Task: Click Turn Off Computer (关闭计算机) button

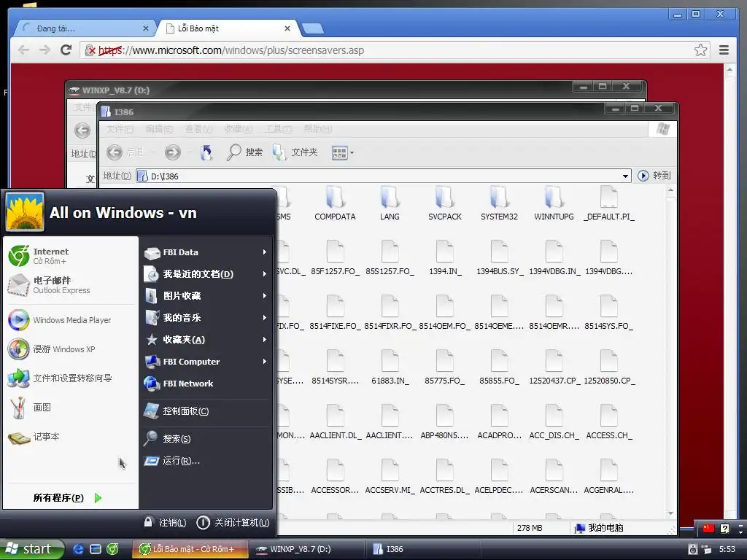Action: 233,523
